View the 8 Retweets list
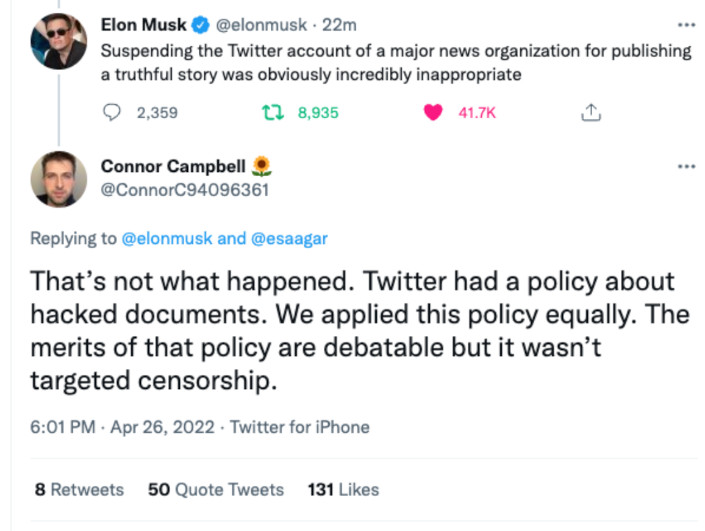705x531 pixels. pos(78,489)
